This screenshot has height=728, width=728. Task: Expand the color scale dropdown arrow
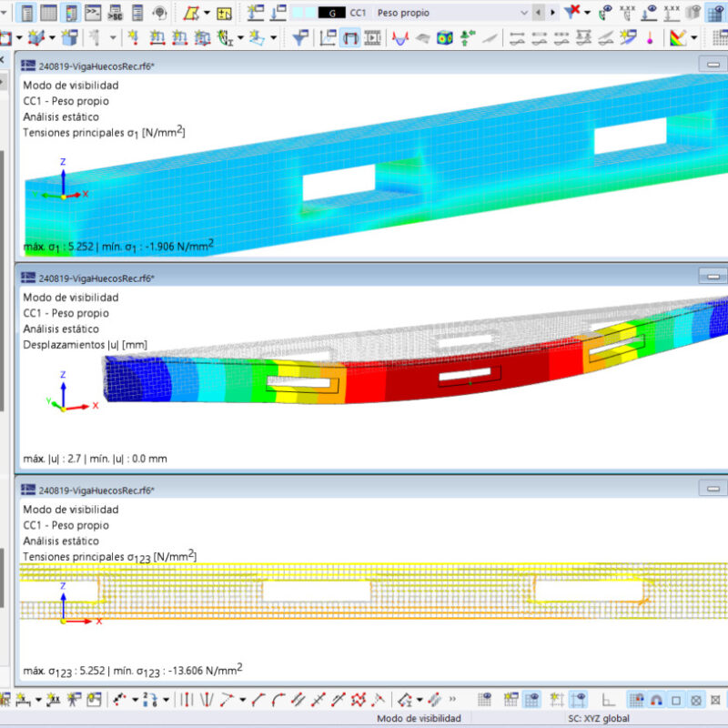click(x=694, y=37)
